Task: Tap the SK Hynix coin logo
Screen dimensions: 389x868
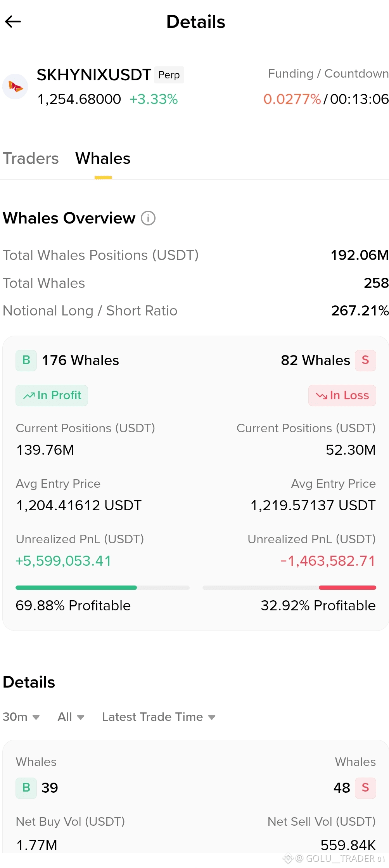Action: (x=15, y=87)
